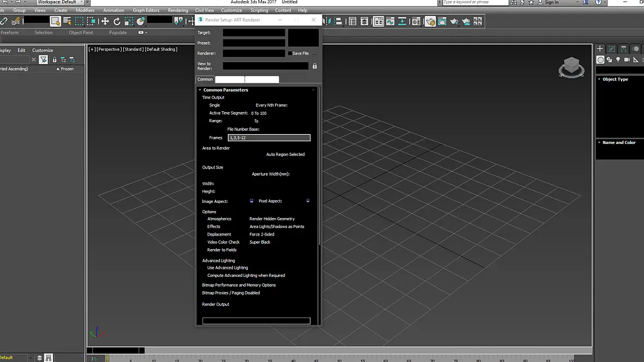Image resolution: width=644 pixels, height=362 pixels.
Task: Select Helpers category in Create panel
Action: click(635, 60)
